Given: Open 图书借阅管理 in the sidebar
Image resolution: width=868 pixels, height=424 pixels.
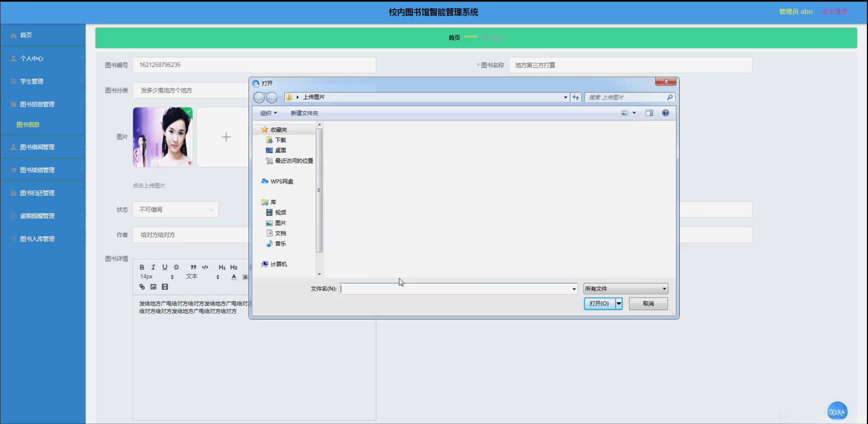Looking at the screenshot, I should click(x=37, y=147).
